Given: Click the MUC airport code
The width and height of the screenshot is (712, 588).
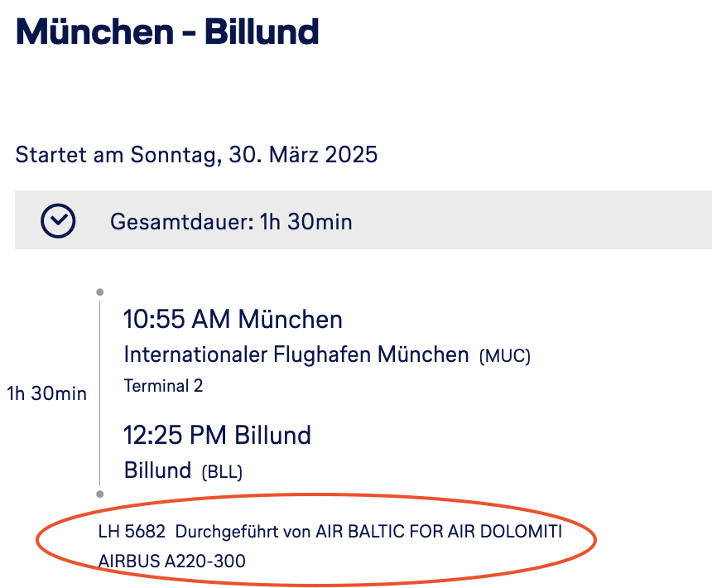Looking at the screenshot, I should tap(504, 356).
